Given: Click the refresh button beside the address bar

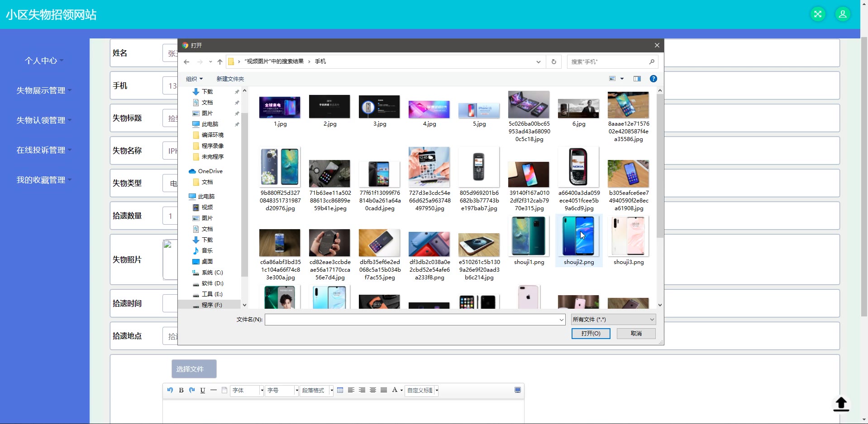Looking at the screenshot, I should pyautogui.click(x=553, y=61).
